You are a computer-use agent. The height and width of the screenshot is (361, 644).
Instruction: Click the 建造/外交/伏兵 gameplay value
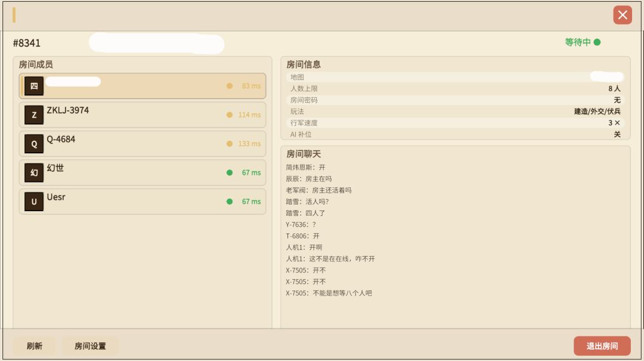[597, 112]
